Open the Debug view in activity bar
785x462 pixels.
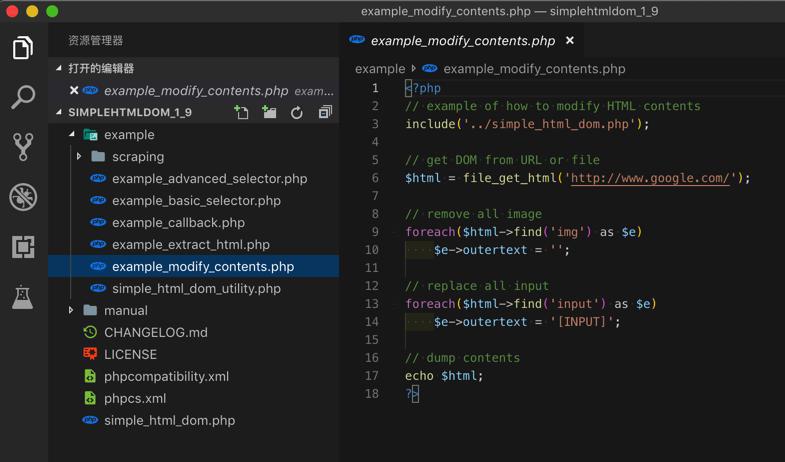23,197
